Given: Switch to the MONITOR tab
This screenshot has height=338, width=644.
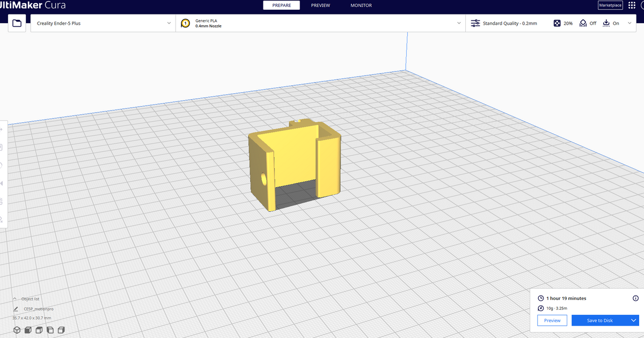Looking at the screenshot, I should [x=361, y=5].
